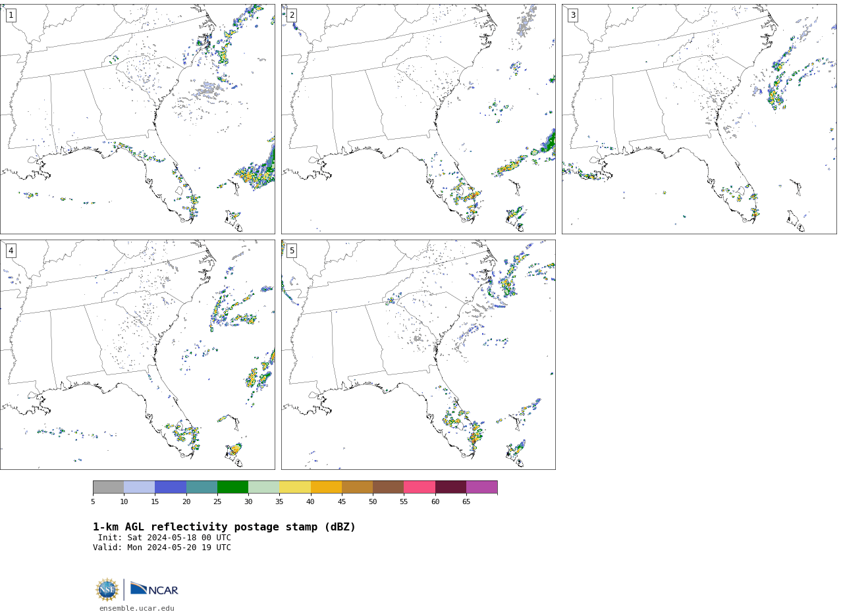Click the pink 55-60 dBZ swatch

[420, 487]
